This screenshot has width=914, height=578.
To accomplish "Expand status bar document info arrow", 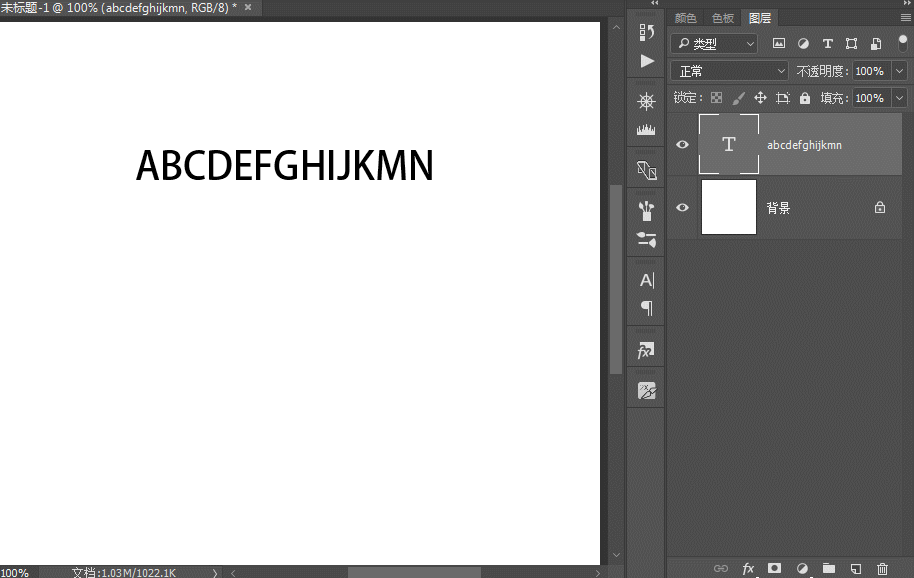I will pyautogui.click(x=215, y=573).
